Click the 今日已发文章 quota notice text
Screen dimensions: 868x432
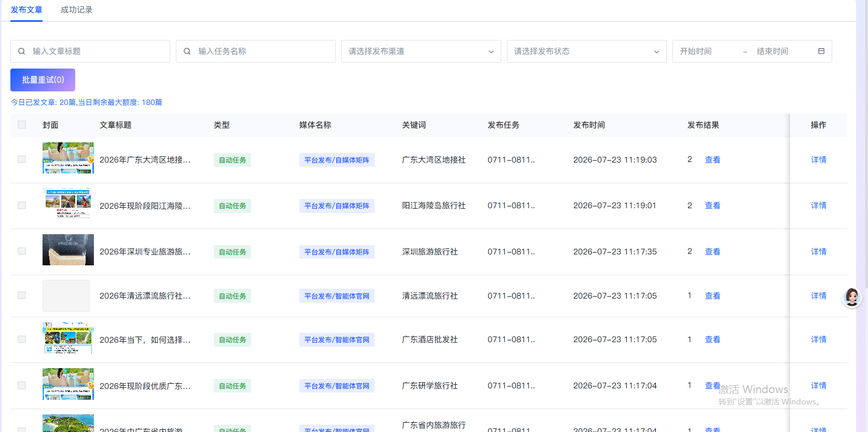pyautogui.click(x=87, y=102)
